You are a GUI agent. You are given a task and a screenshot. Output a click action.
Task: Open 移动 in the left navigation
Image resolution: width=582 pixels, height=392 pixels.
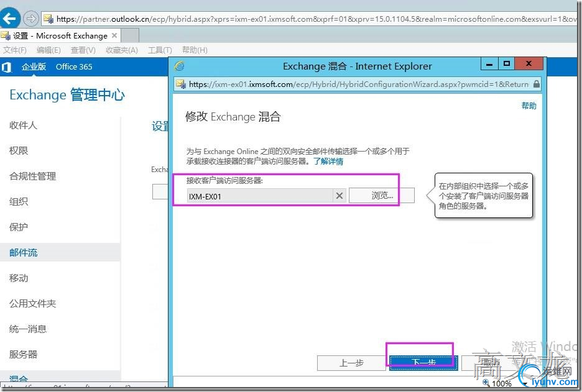[19, 278]
